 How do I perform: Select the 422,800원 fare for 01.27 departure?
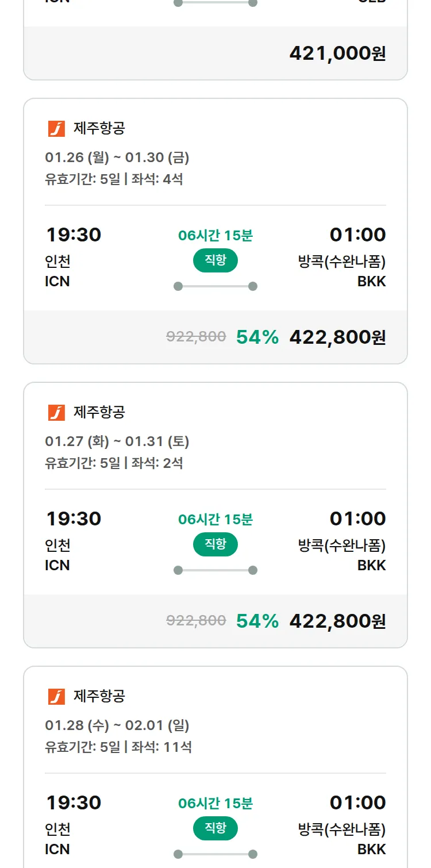[337, 621]
